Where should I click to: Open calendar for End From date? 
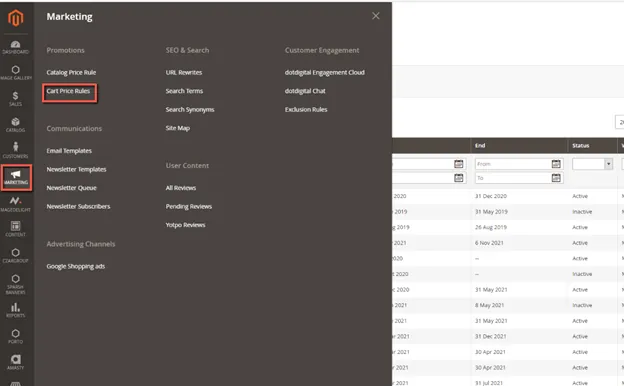[x=556, y=164]
